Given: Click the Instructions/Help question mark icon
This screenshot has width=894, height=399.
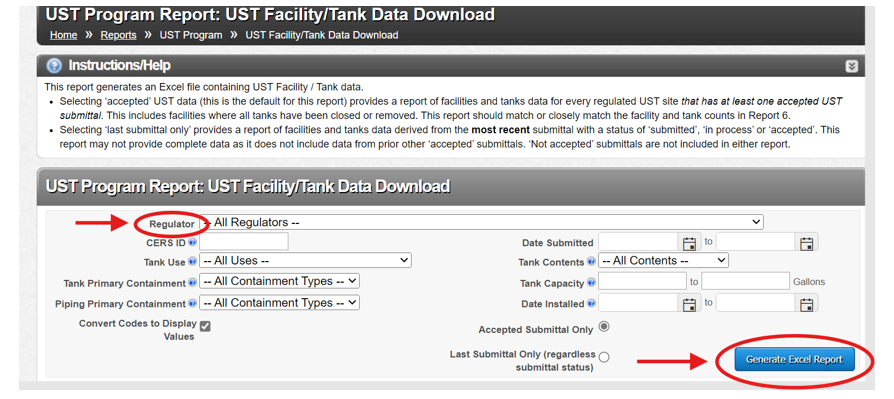Looking at the screenshot, I should (x=54, y=66).
